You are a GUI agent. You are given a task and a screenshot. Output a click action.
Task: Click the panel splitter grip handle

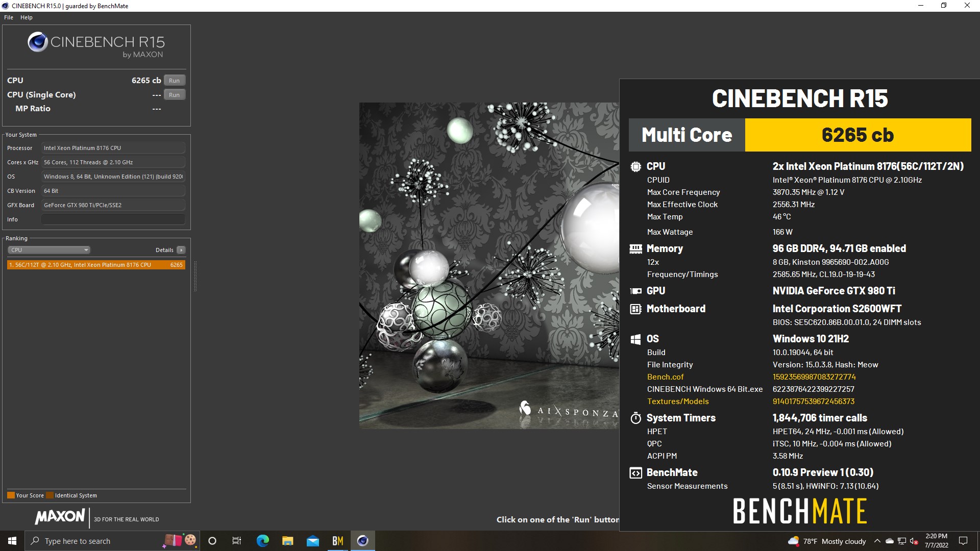[x=195, y=275]
